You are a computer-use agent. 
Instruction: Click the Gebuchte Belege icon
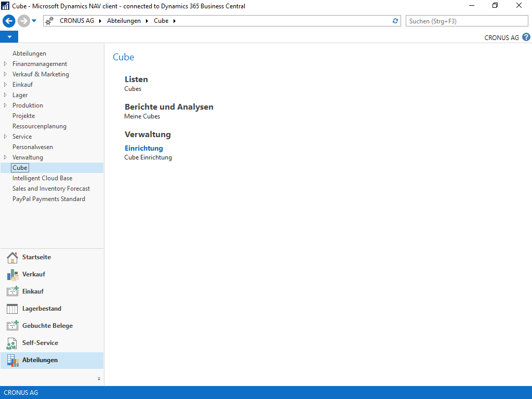(x=12, y=325)
